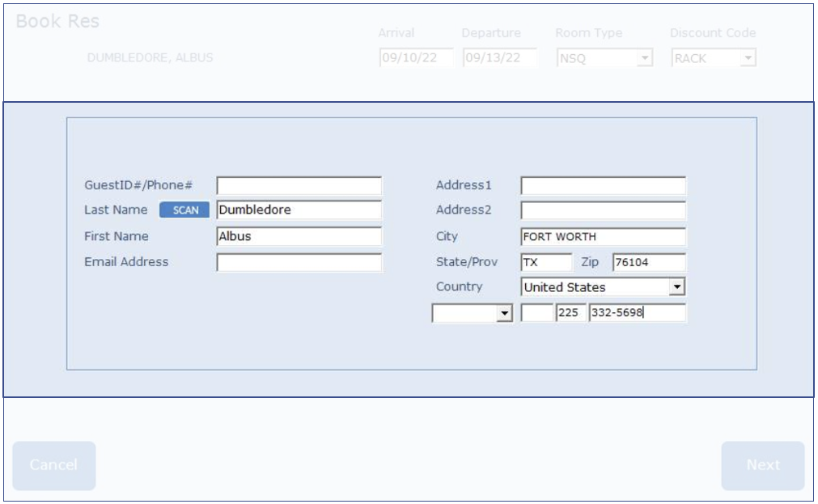Expand the Room Type dropdown
The width and height of the screenshot is (818, 504).
644,58
